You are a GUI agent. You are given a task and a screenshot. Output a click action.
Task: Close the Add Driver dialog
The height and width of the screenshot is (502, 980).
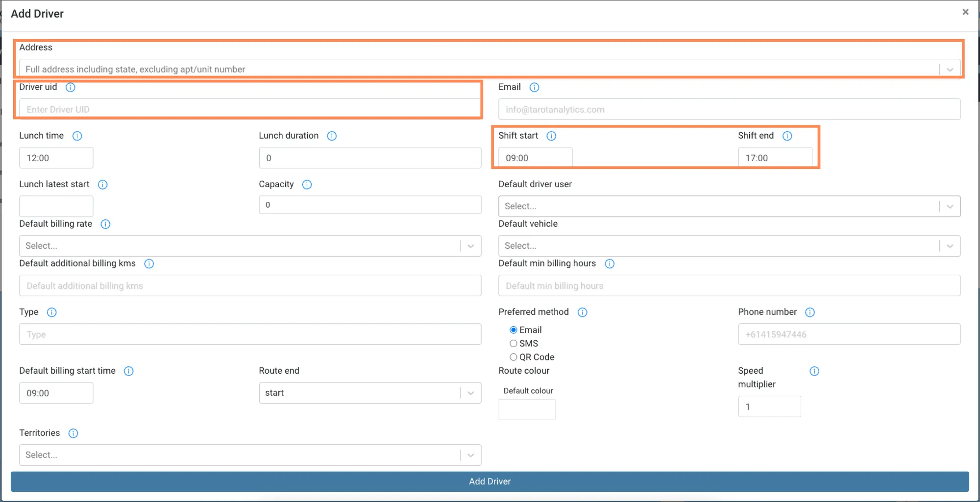(x=965, y=12)
